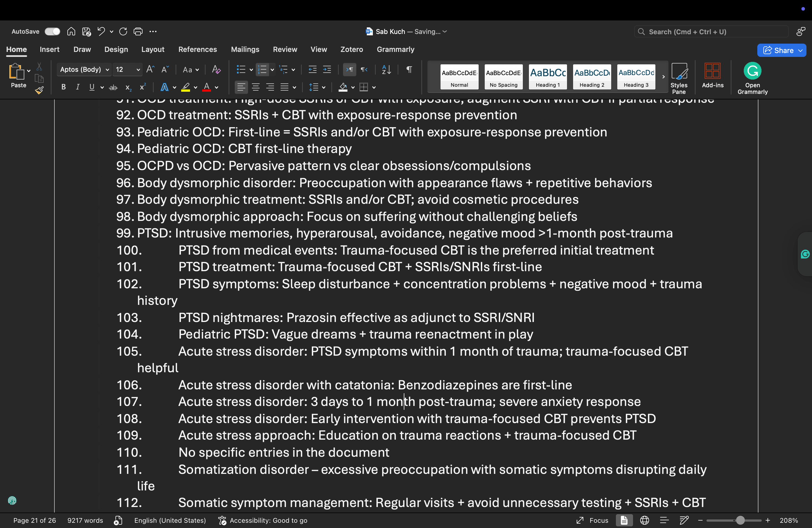Toggle Align Left paragraph alignment

coord(241,87)
